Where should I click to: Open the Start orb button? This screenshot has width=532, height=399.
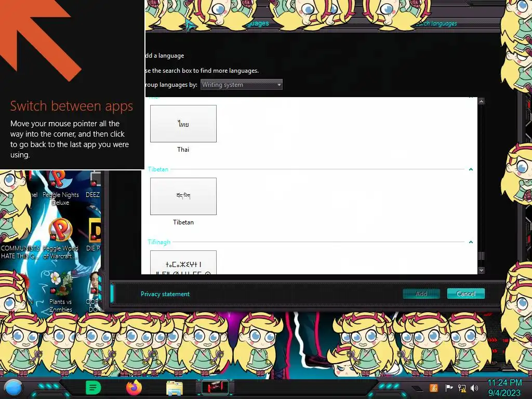coord(14,388)
